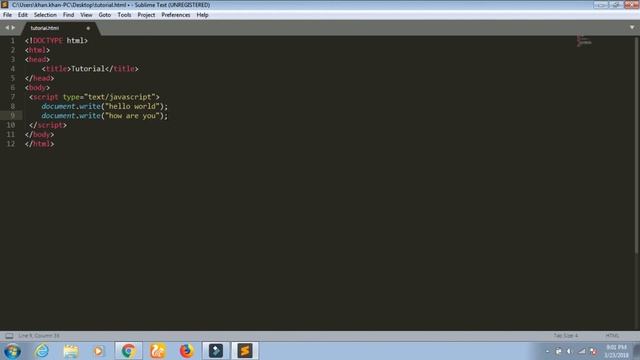Click the network signal tray icon
Viewport: 640px width, 360px height.
click(582, 351)
